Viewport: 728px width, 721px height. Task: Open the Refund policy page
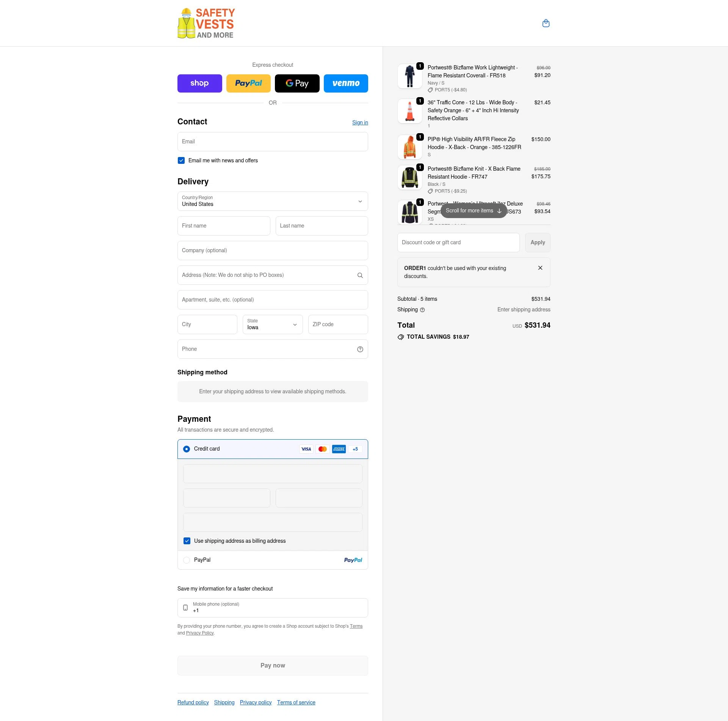pyautogui.click(x=193, y=702)
